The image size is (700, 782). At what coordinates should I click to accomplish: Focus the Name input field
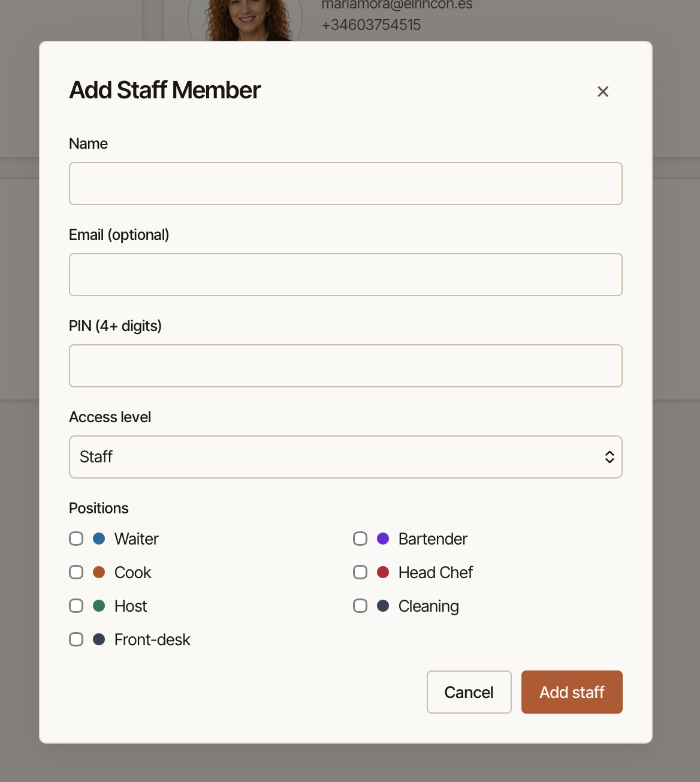[346, 184]
